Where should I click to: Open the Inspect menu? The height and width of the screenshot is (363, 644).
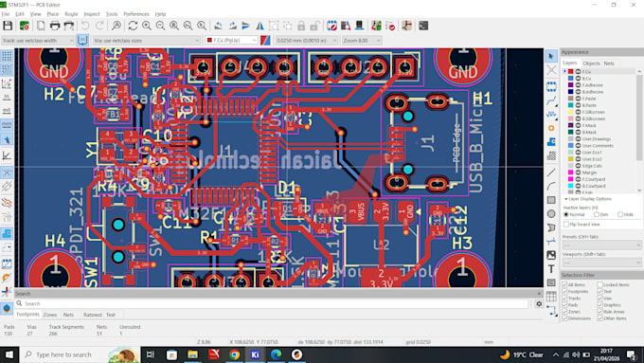tap(92, 14)
